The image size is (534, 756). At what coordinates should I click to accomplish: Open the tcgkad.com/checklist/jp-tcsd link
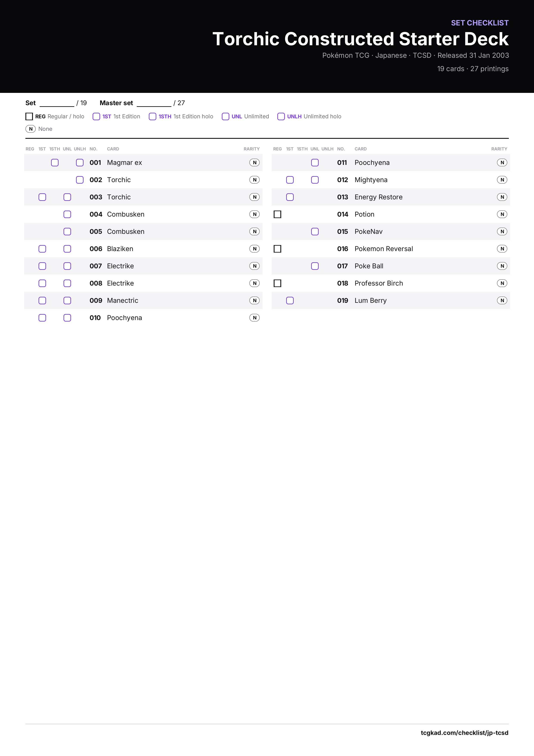click(465, 733)
